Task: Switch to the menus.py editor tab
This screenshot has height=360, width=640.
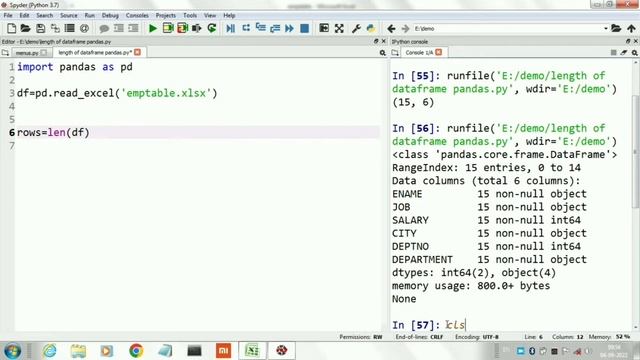Action: pyautogui.click(x=27, y=53)
